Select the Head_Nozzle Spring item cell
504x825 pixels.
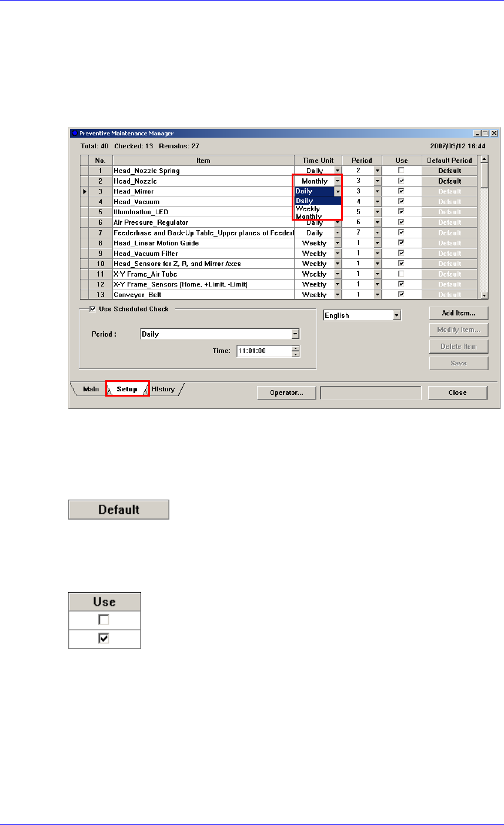[203, 171]
